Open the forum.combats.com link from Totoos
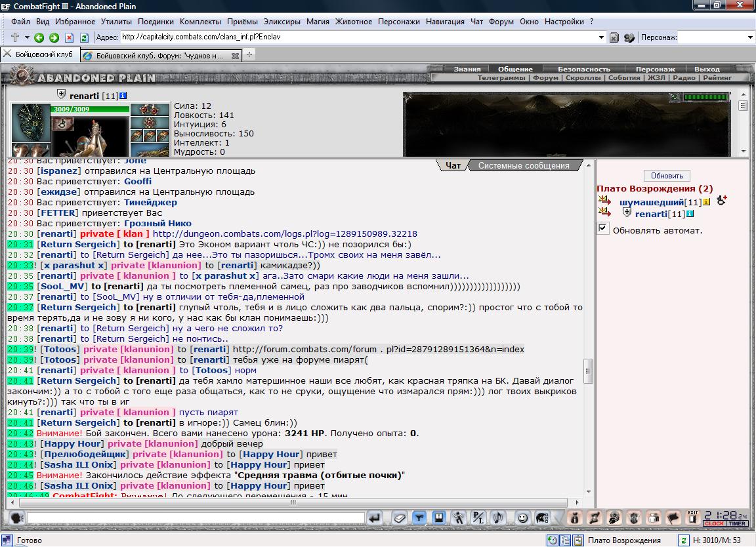Screen dimensions: 756x547 (x=379, y=350)
